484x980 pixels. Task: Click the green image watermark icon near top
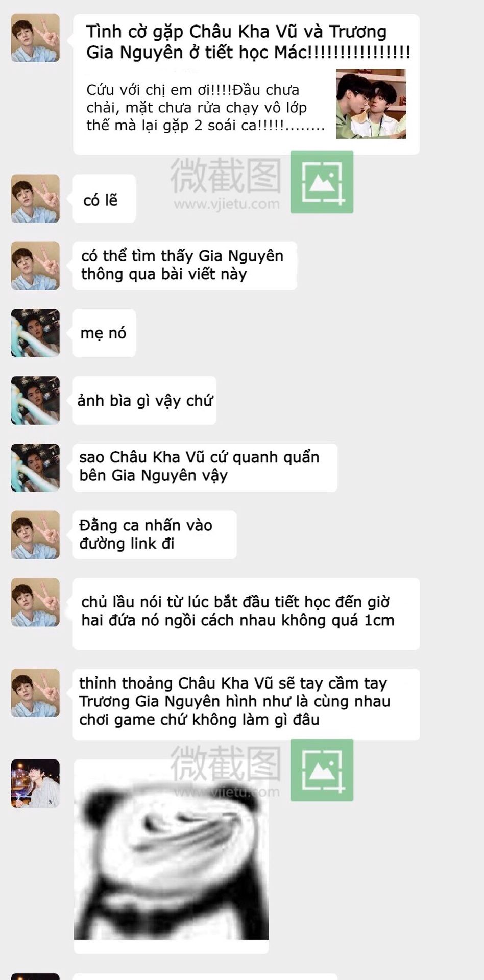click(x=322, y=182)
